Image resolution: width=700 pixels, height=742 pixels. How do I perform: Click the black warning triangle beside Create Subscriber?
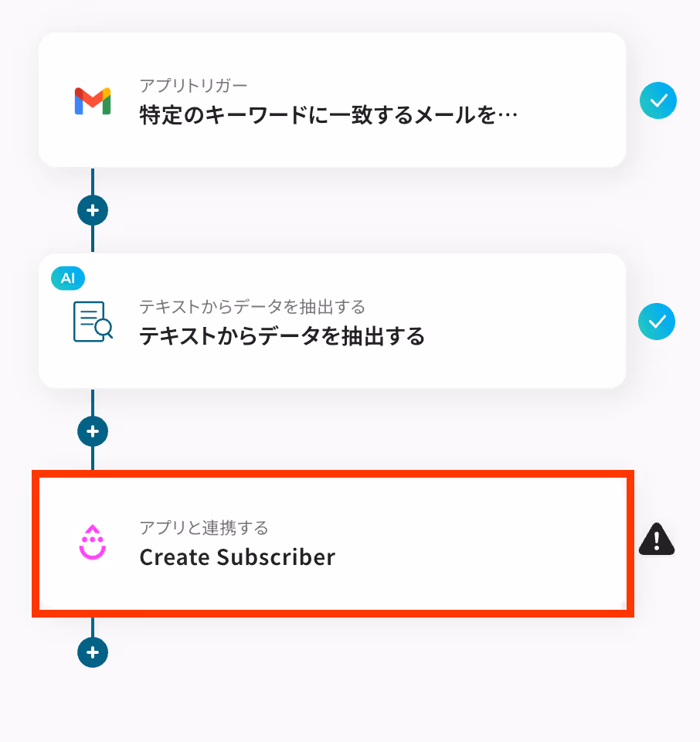click(657, 539)
